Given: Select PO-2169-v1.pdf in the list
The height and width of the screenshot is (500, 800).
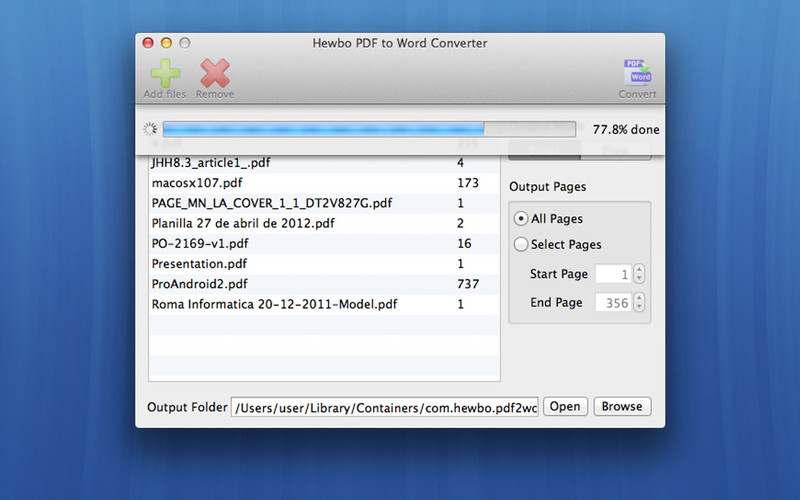Looking at the screenshot, I should coord(324,243).
